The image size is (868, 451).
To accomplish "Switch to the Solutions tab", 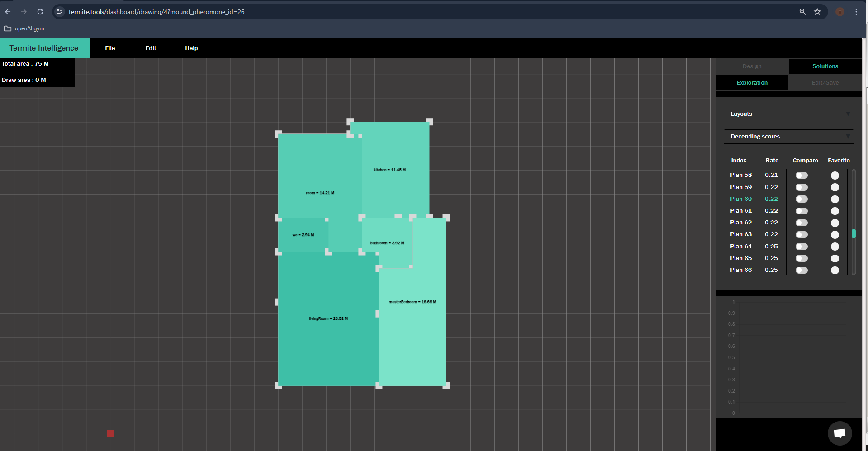I will tap(825, 66).
